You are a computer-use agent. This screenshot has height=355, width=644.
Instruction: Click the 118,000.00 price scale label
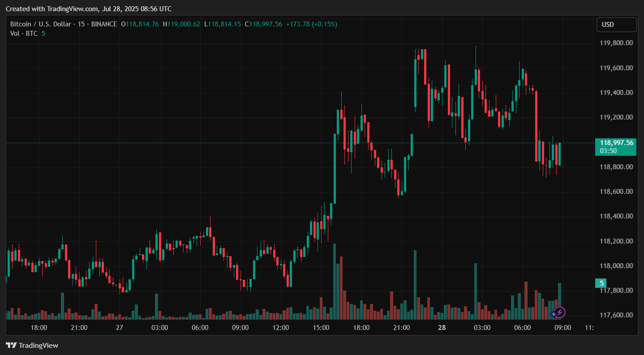pos(616,266)
